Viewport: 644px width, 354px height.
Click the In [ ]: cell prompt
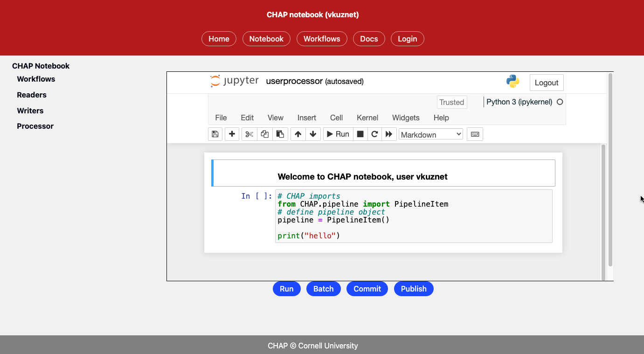coord(256,196)
